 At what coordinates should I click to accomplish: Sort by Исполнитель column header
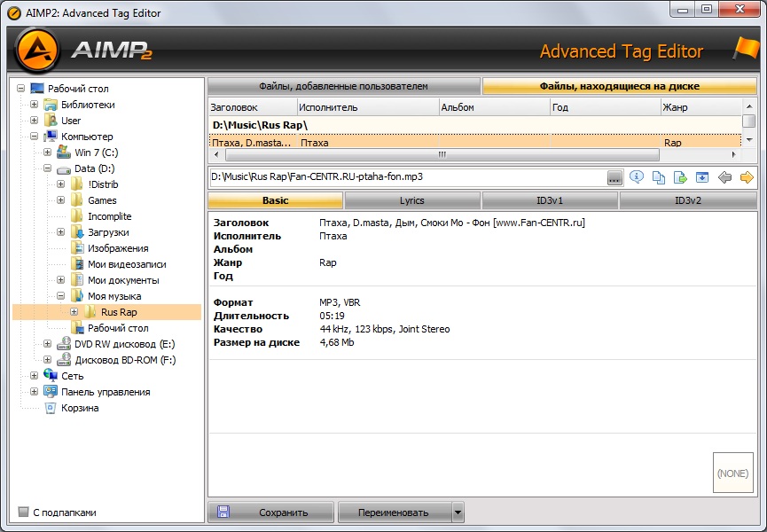pos(368,107)
